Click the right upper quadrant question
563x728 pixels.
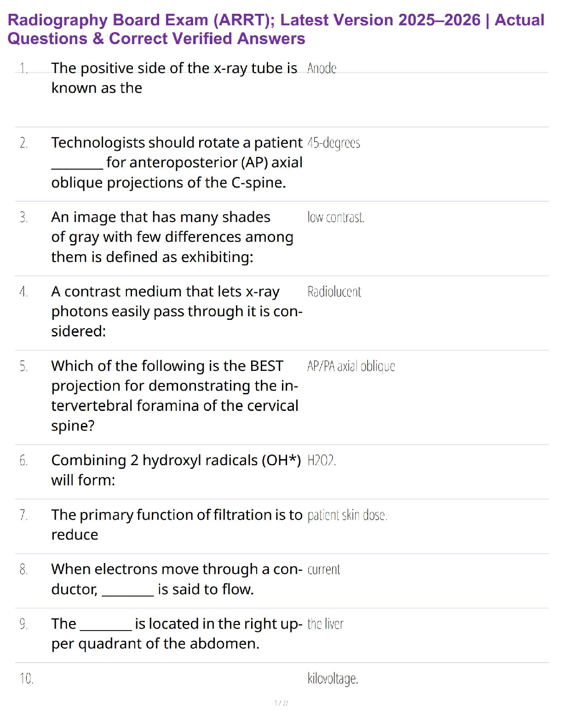pyautogui.click(x=177, y=633)
